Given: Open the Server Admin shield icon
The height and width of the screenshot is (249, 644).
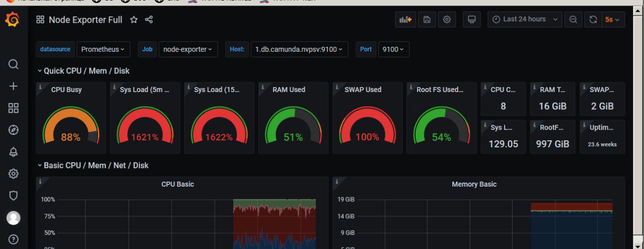Looking at the screenshot, I should tap(14, 196).
